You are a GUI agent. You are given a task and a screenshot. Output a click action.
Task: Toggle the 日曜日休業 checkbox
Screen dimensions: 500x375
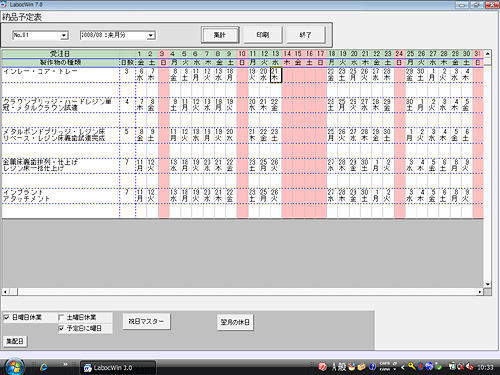click(6, 317)
